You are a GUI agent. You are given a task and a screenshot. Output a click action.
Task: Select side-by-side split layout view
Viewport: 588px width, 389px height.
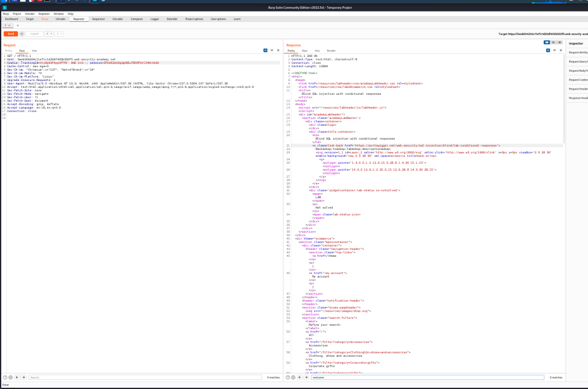pyautogui.click(x=547, y=43)
